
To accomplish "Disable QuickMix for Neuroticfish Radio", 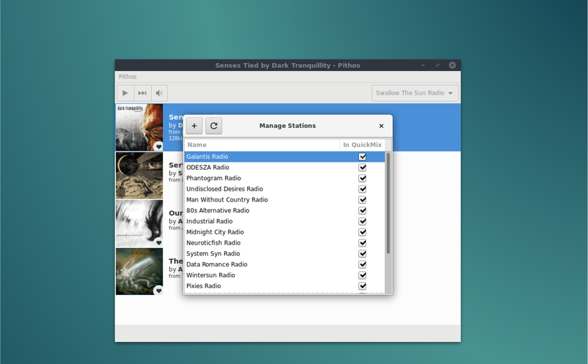I will 363,243.
